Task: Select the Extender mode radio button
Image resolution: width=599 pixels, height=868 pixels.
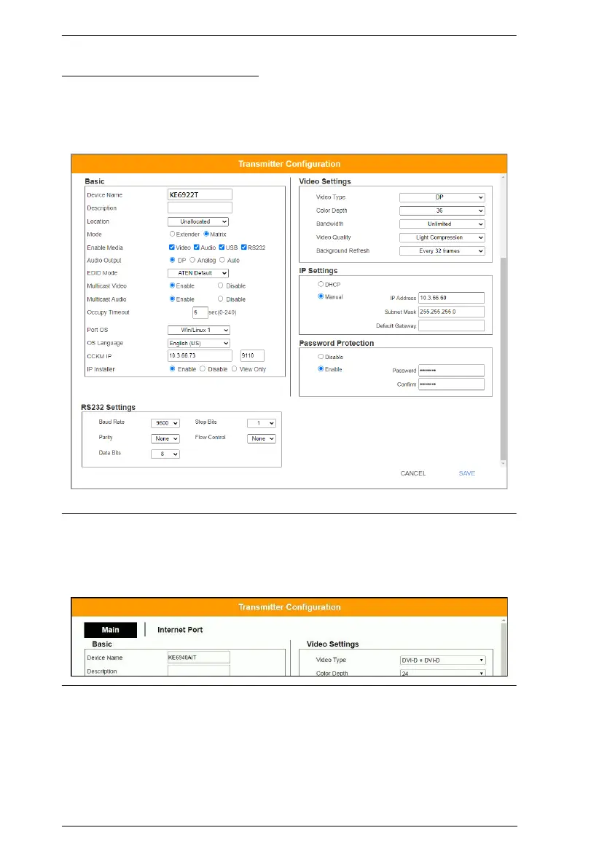Action: pos(172,234)
